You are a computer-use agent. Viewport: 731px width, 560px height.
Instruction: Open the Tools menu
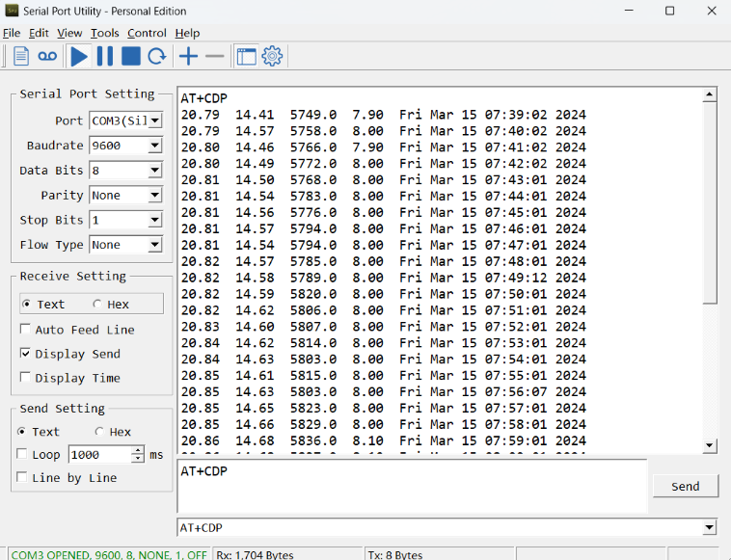[104, 33]
